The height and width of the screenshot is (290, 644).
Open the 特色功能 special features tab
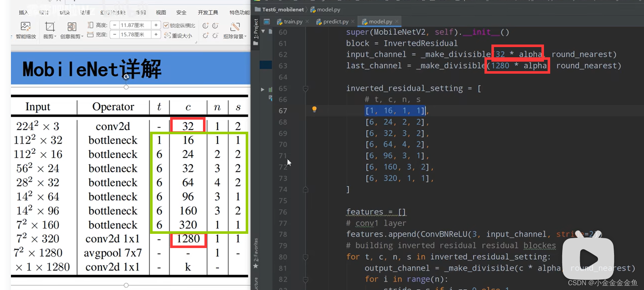[239, 12]
